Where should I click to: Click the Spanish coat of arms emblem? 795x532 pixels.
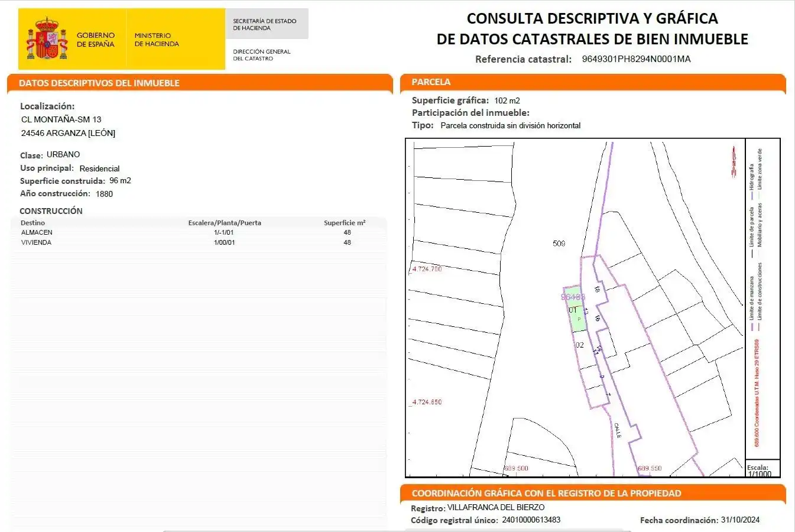[47, 39]
